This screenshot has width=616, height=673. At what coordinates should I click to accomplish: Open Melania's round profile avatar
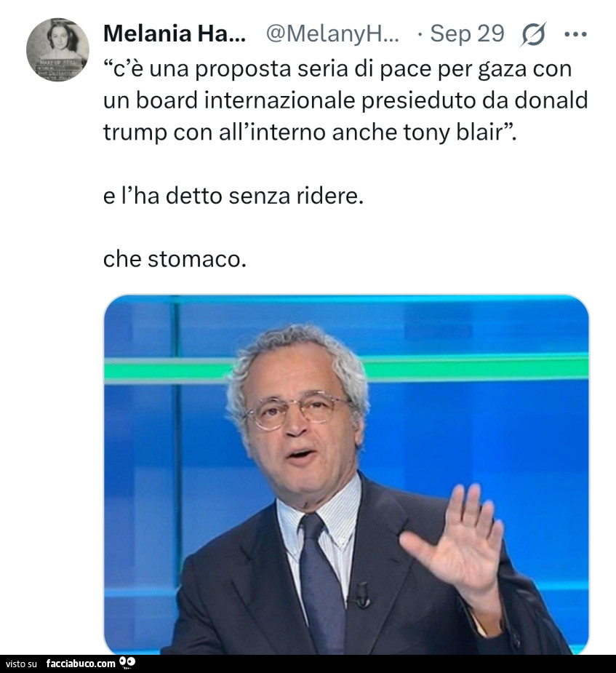tap(57, 49)
